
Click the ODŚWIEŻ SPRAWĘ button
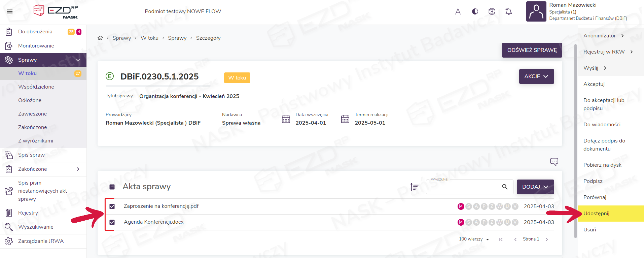[532, 50]
